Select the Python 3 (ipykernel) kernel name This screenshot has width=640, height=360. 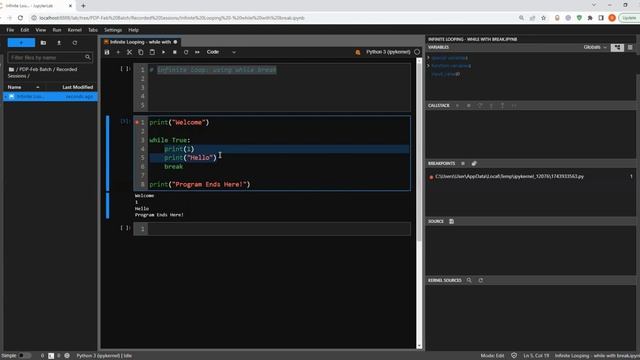388,52
